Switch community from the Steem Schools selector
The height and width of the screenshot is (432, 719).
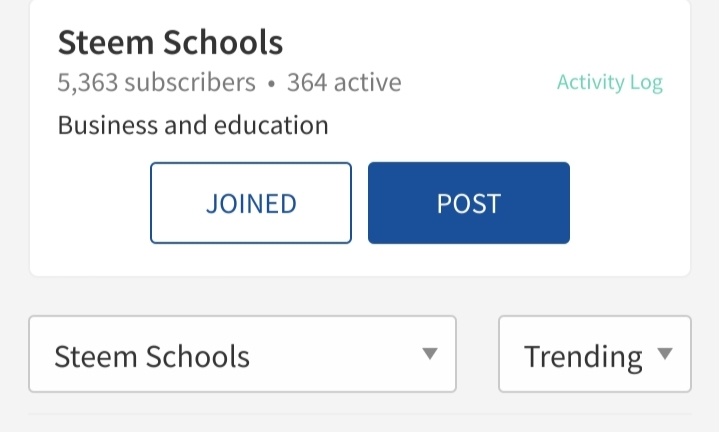tap(242, 354)
